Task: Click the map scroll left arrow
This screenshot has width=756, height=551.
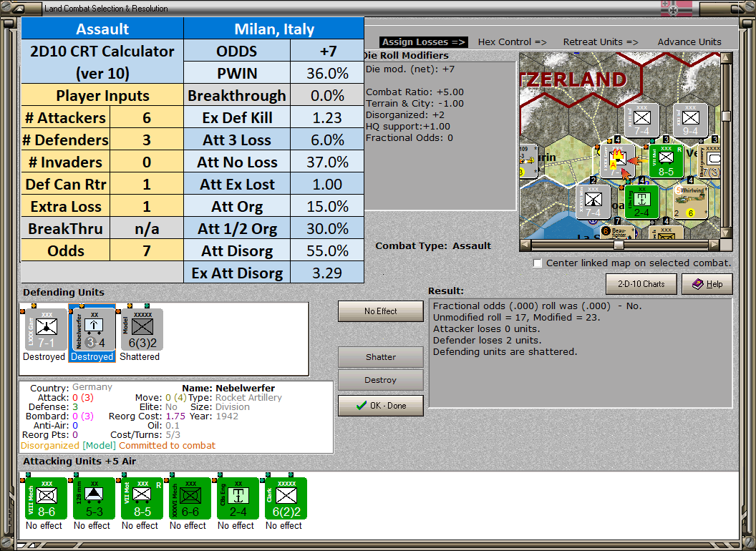Action: coord(525,245)
